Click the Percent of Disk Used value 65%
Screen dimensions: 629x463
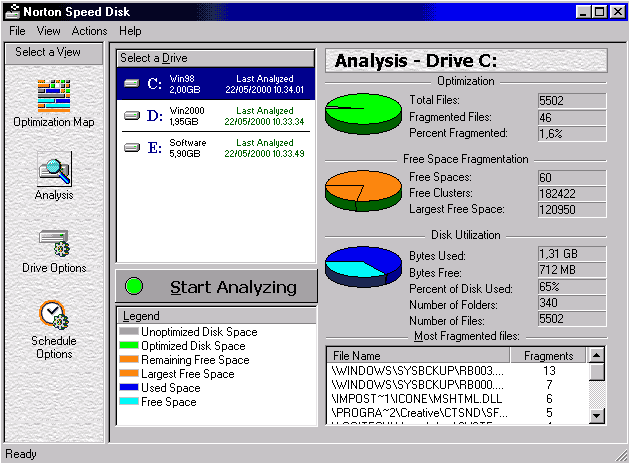point(572,287)
